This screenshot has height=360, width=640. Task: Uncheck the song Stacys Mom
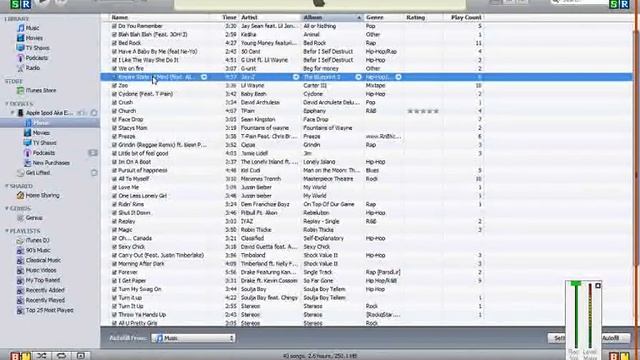coord(114,128)
